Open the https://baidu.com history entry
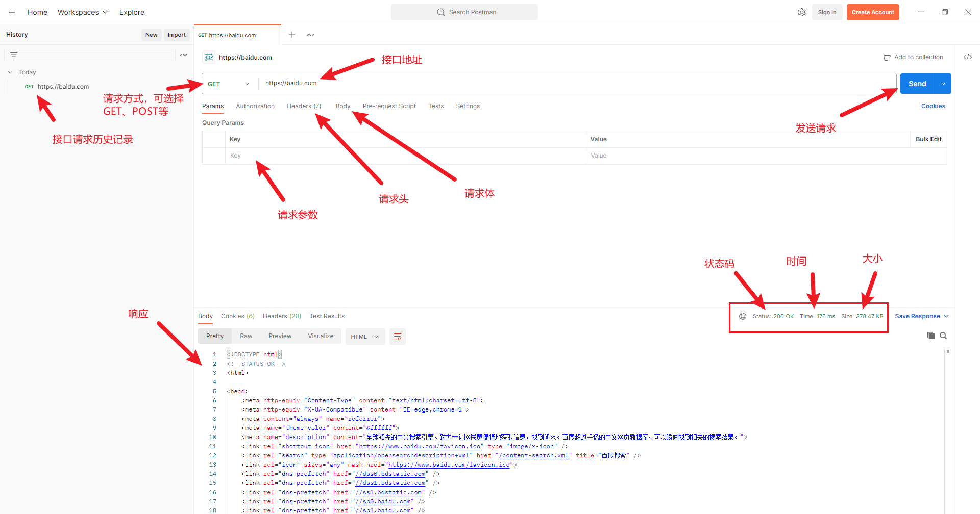This screenshot has width=980, height=514. pos(63,87)
